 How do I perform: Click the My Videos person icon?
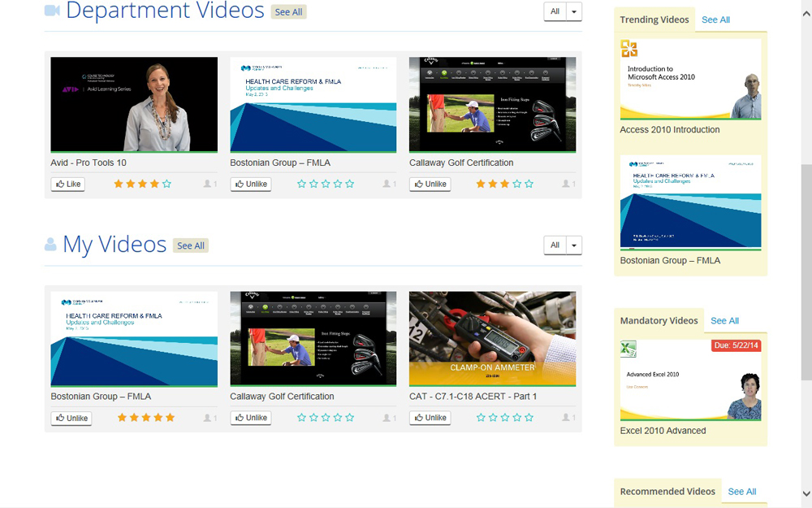point(50,244)
